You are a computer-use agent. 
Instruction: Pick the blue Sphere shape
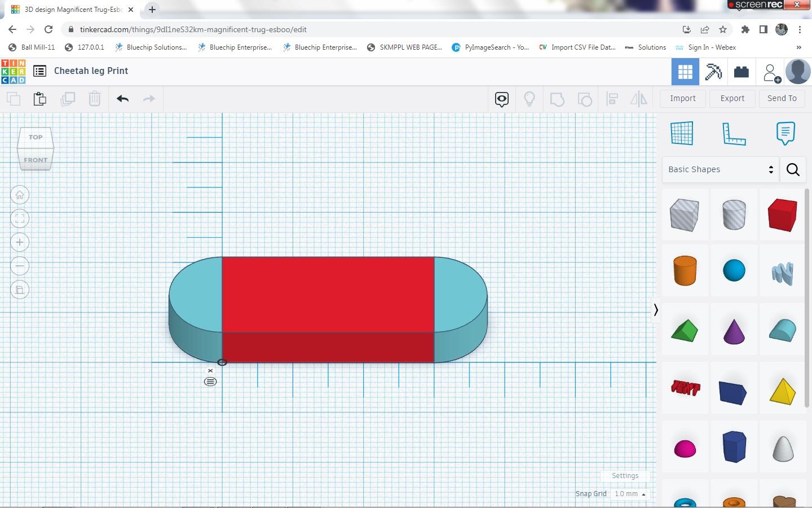[734, 270]
